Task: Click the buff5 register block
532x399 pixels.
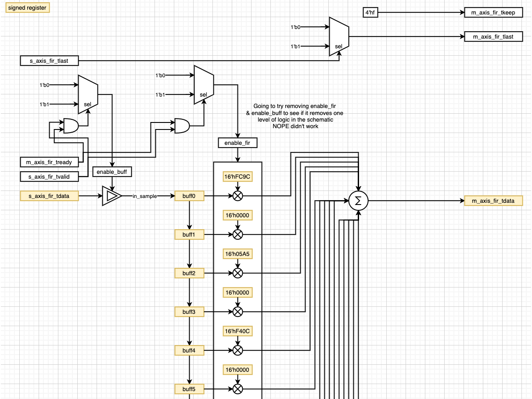Action: pos(189,389)
